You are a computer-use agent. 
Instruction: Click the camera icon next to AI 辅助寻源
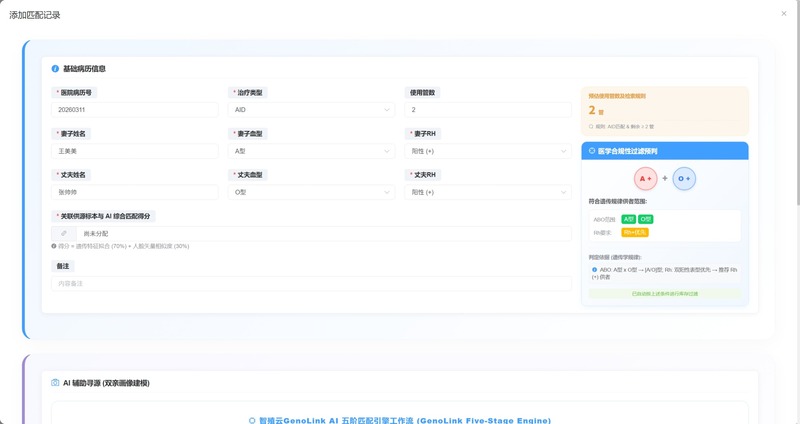55,383
